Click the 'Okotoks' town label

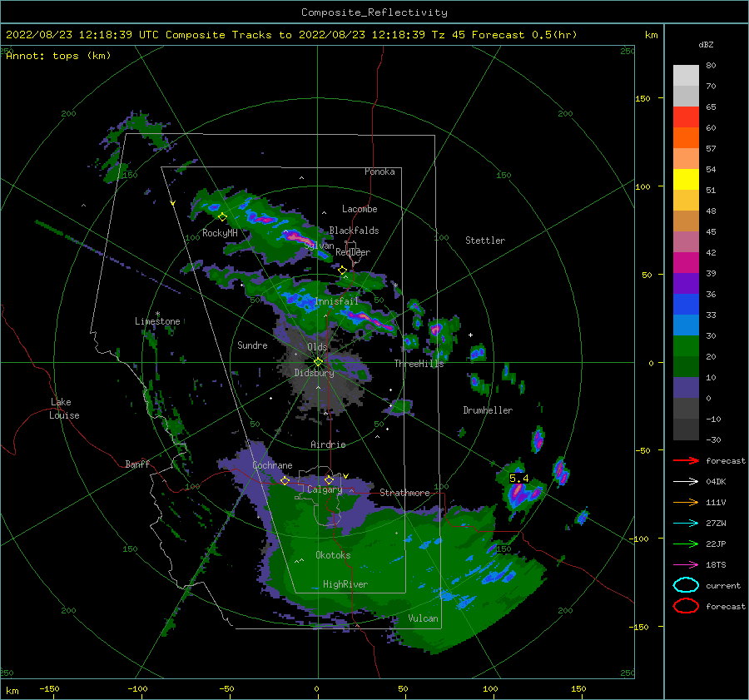point(333,555)
